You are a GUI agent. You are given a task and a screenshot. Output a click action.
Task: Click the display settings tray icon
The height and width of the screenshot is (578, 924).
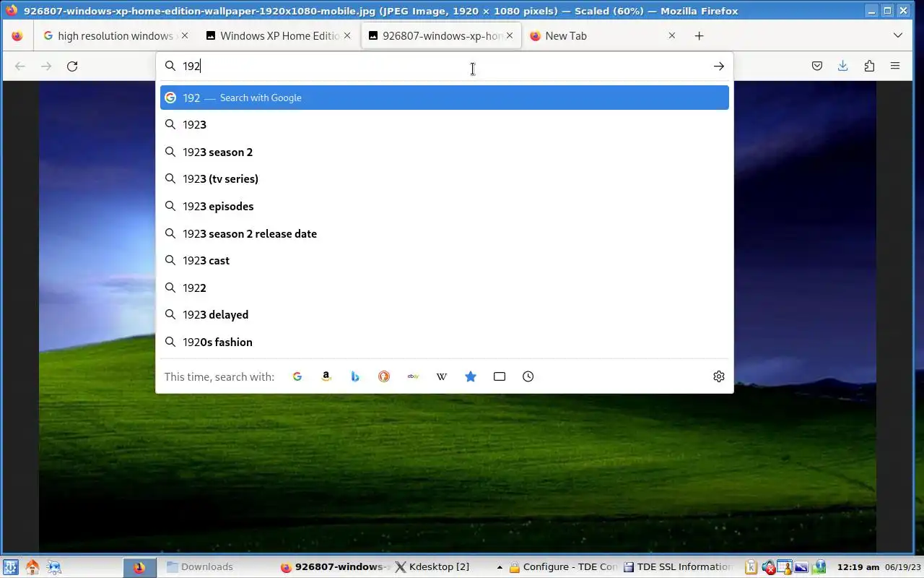tap(801, 567)
